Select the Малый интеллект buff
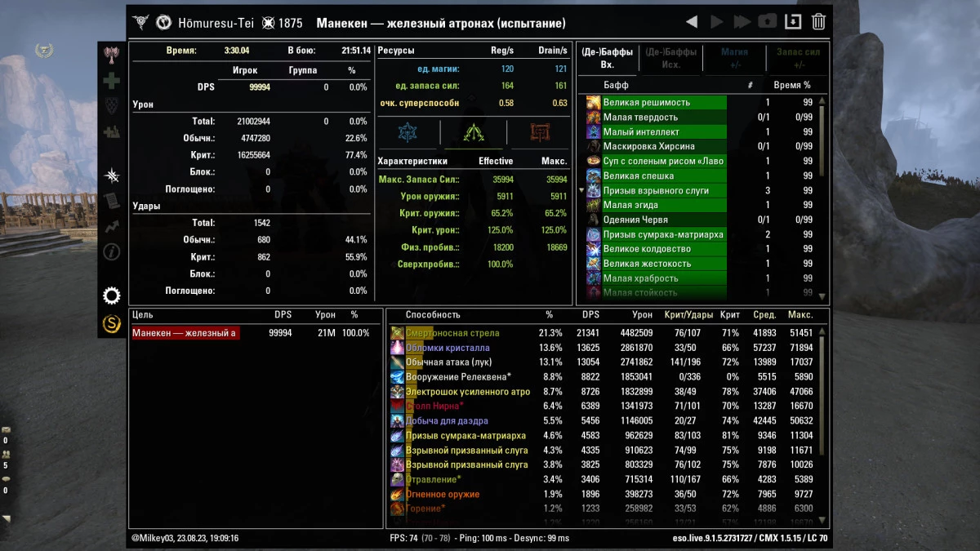This screenshot has width=980, height=551. pos(701,132)
